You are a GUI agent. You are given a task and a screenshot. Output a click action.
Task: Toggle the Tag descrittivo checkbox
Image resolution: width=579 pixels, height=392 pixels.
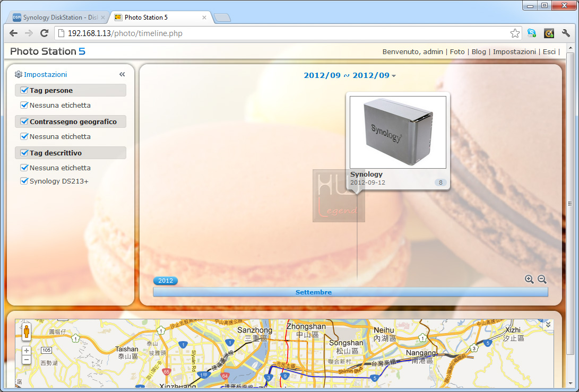[x=24, y=152]
